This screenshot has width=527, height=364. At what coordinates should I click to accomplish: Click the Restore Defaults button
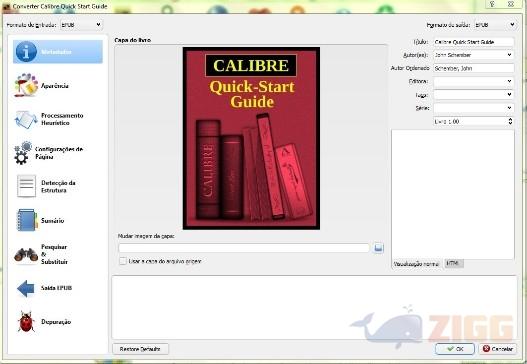(140, 349)
